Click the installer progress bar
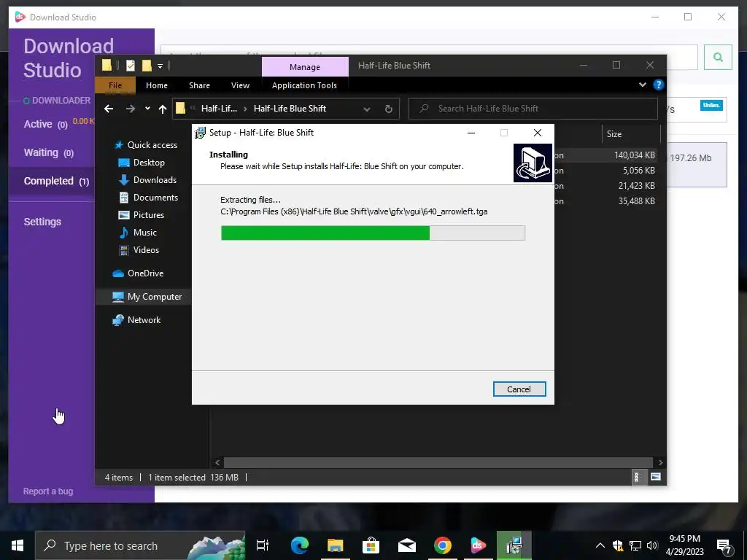Image resolution: width=747 pixels, height=560 pixels. 373,233
